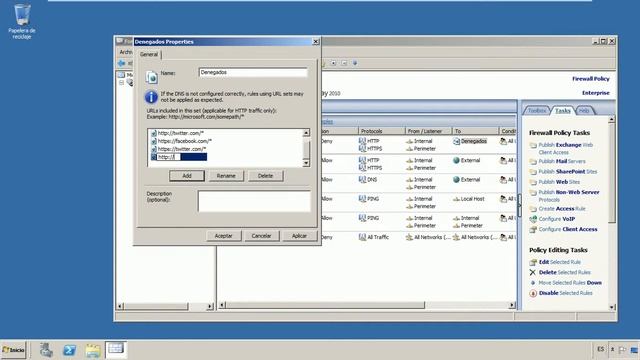Screen dimensions: 640x360
Task: Click the Configure VoIP icon
Action: coord(533,219)
